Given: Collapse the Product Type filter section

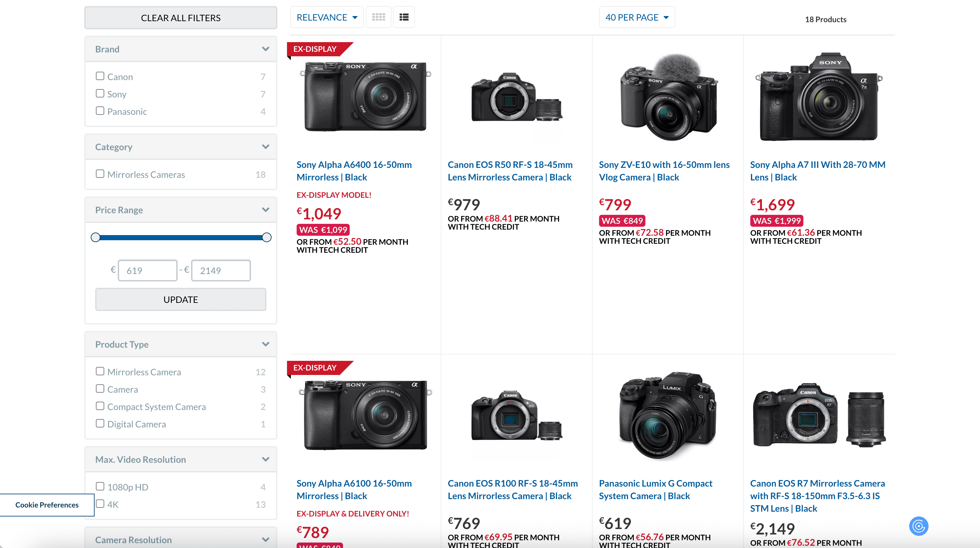Looking at the screenshot, I should pyautogui.click(x=265, y=344).
